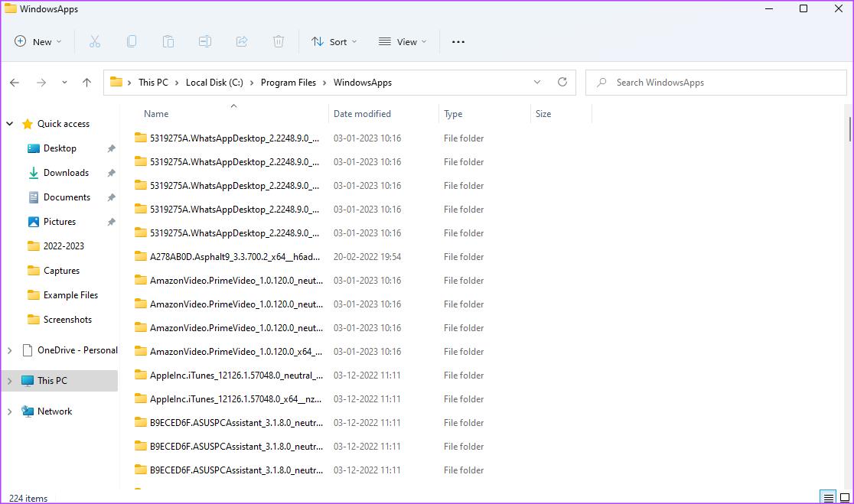Screen dimensions: 854x504
Task: Click the pin icon next to Downloads
Action: [x=111, y=173]
